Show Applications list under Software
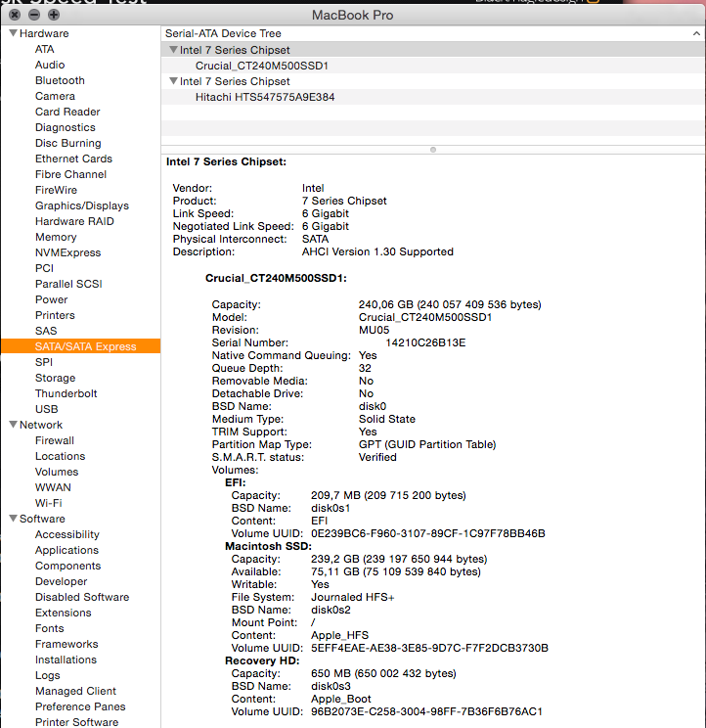This screenshot has height=728, width=706. point(66,550)
